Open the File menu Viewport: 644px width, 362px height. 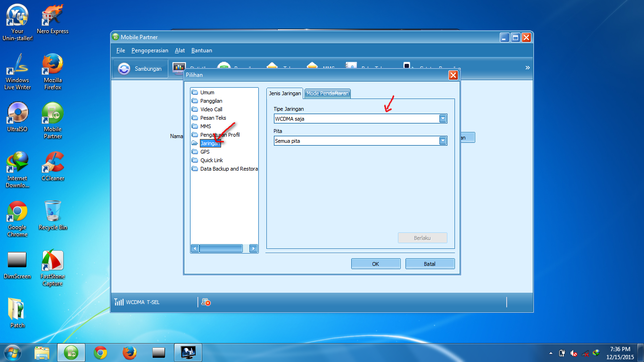(x=121, y=50)
